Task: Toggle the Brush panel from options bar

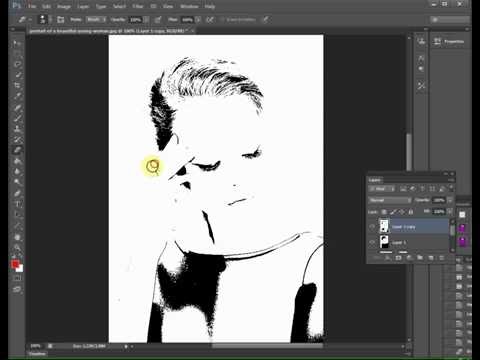Action: click(60, 20)
